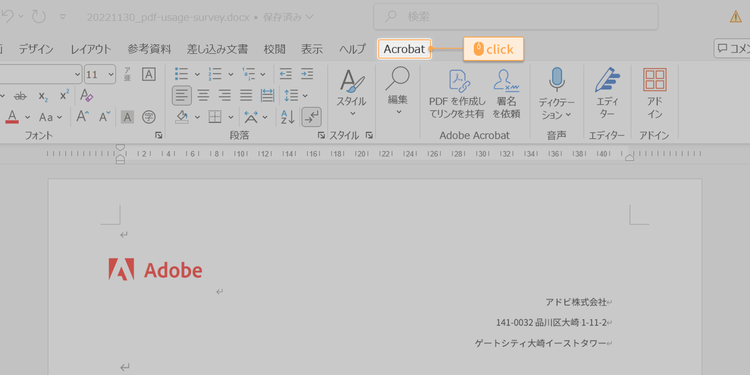Image resolution: width=750 pixels, height=375 pixels.
Task: Click the Redo arrow in the title bar
Action: pos(39,17)
